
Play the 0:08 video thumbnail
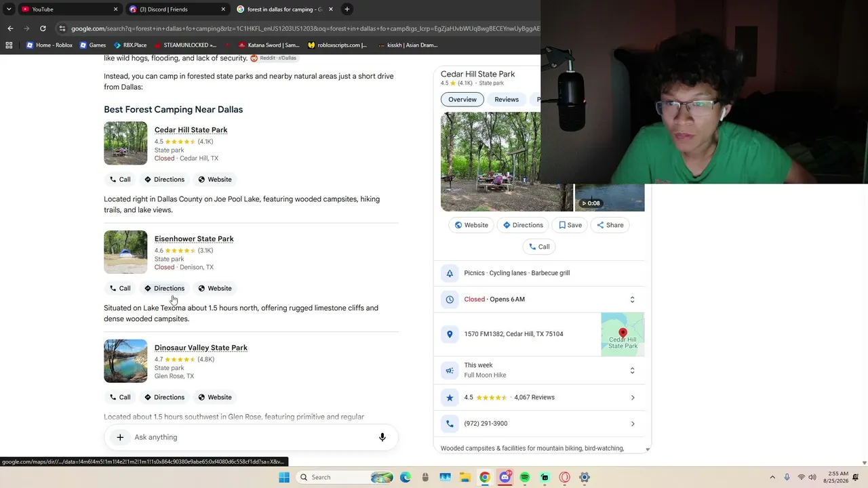click(610, 198)
